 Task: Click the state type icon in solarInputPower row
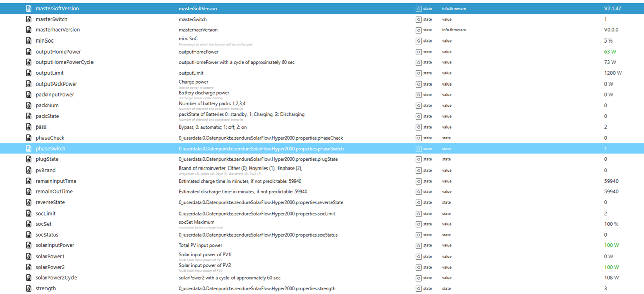click(x=418, y=245)
